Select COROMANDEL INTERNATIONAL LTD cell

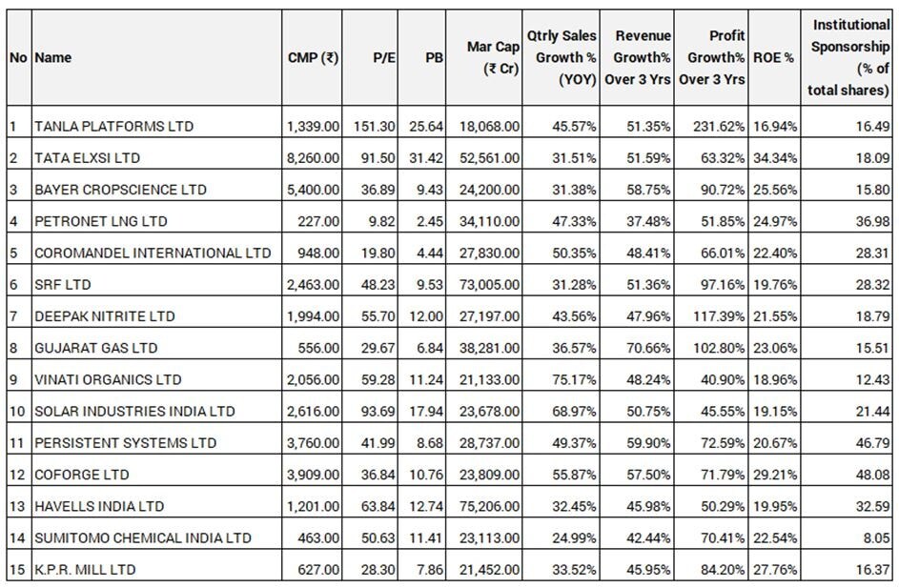pos(153,253)
